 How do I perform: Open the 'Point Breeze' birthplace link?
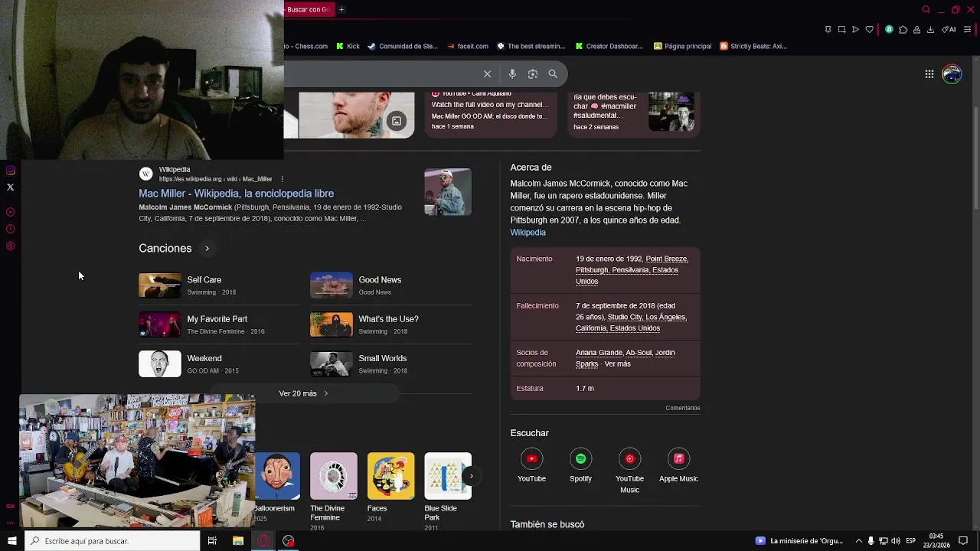(667, 259)
